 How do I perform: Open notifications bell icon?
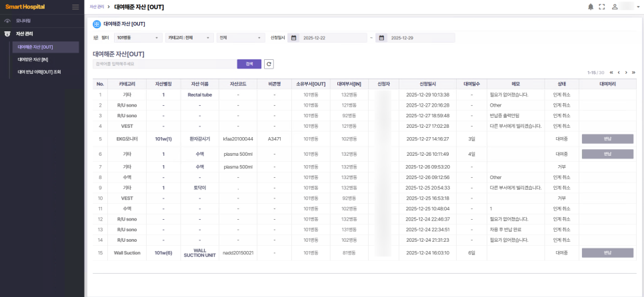(x=590, y=7)
